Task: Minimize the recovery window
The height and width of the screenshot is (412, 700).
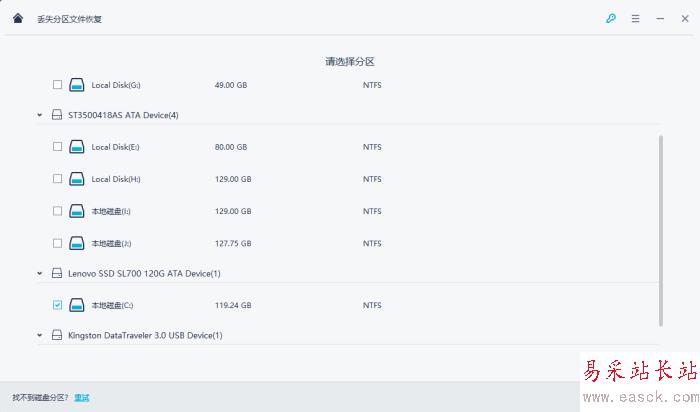Action: tap(659, 18)
